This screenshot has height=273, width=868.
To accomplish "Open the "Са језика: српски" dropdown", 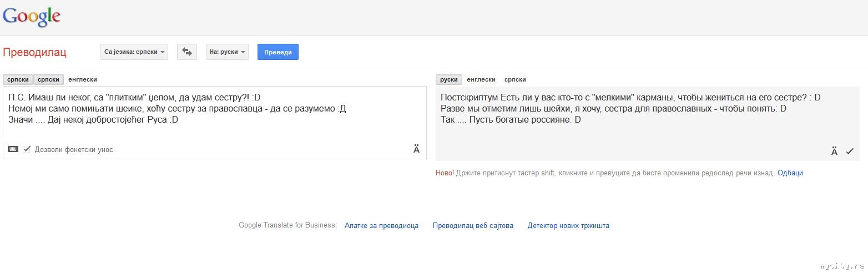I will [135, 52].
